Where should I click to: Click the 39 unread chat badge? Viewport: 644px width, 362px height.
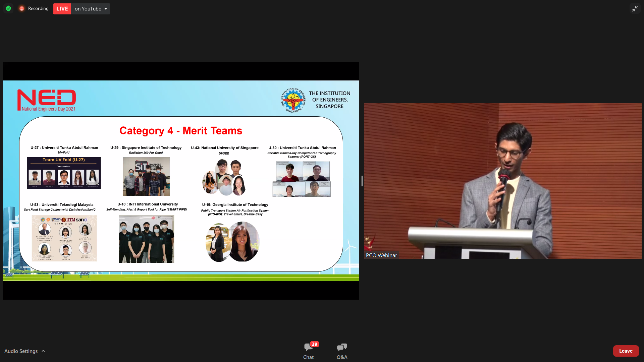pos(314,344)
